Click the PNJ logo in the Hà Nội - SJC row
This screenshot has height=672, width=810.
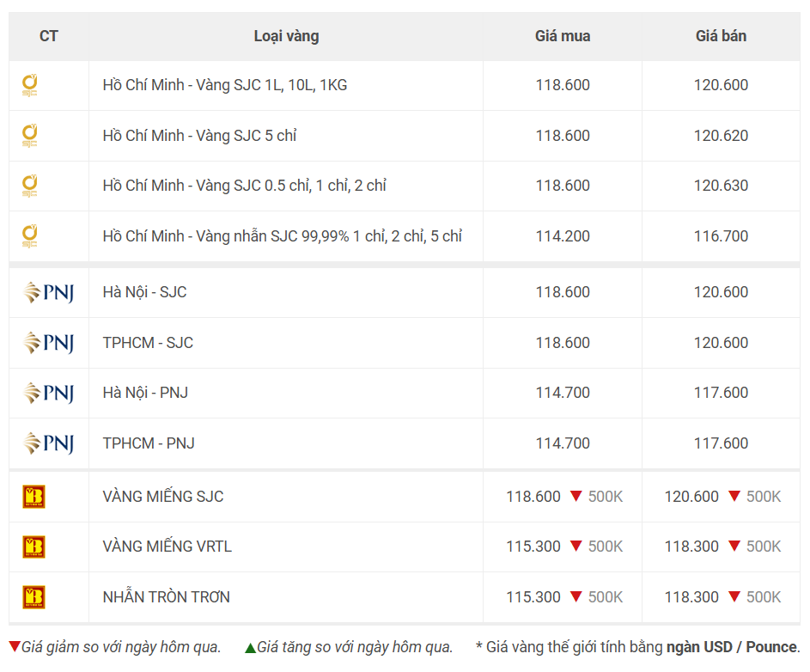point(49,292)
